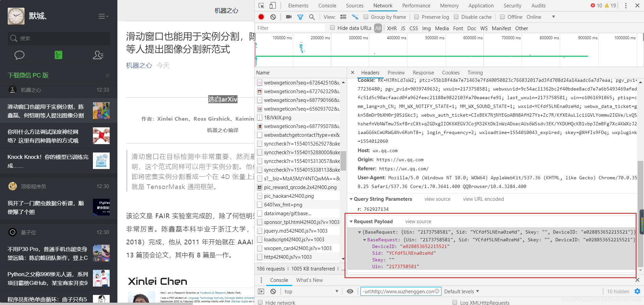Filter requests by WS type
Screen dimensions: 644x305
484,28
